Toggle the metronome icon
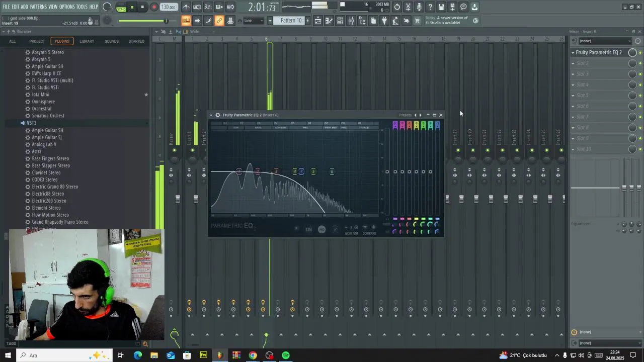The width and height of the screenshot is (644, 362). pyautogui.click(x=186, y=7)
